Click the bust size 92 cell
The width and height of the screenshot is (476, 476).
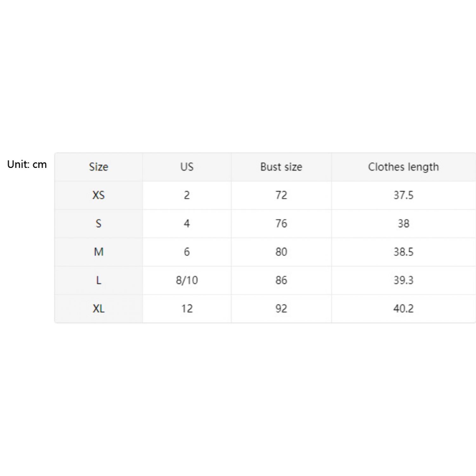[x=281, y=308]
